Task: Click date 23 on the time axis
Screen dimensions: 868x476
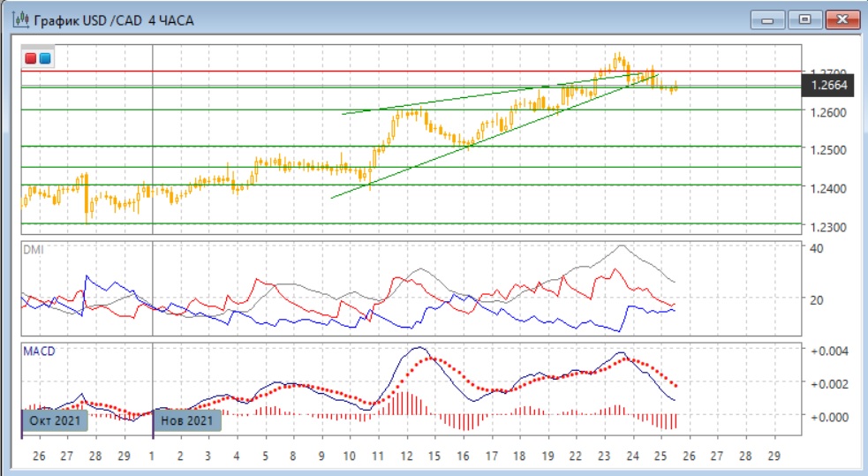Action: (605, 456)
